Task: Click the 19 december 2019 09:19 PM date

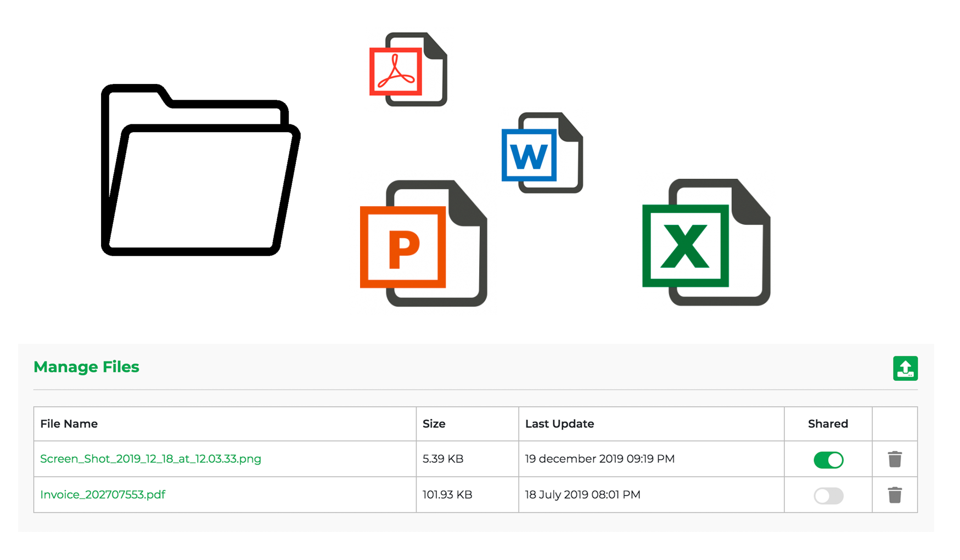Action: (x=599, y=459)
